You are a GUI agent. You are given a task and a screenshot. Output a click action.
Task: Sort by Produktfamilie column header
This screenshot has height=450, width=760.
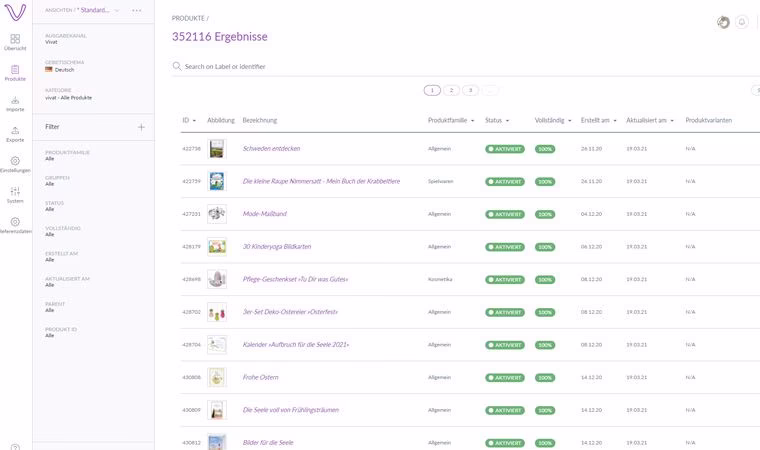coord(452,120)
